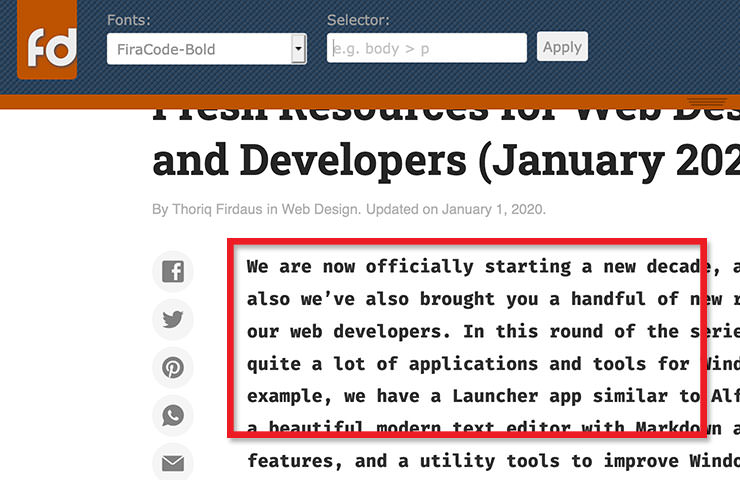The height and width of the screenshot is (480, 740).
Task: Pin the article on Pinterest
Action: click(173, 367)
